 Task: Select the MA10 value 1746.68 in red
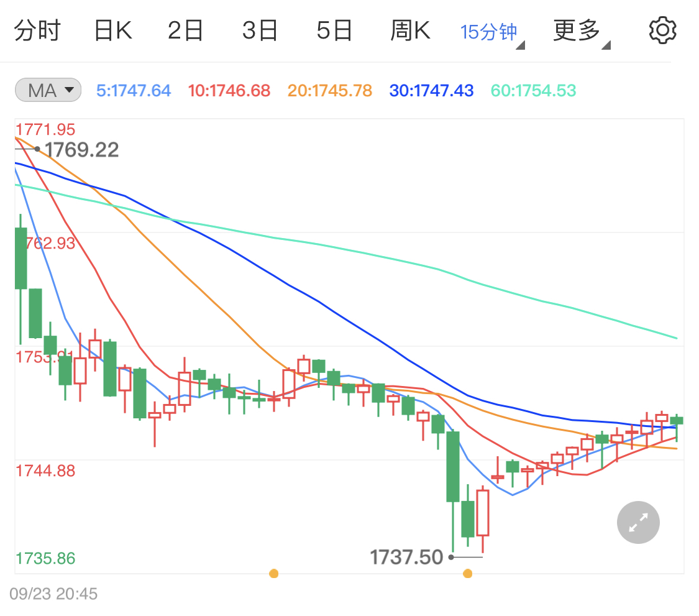pos(229,90)
